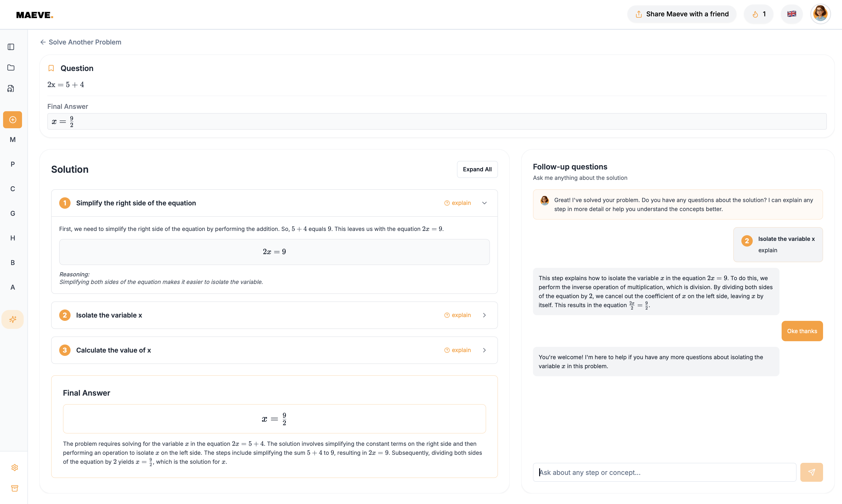Open the settings gear icon
The image size is (842, 504).
click(15, 468)
